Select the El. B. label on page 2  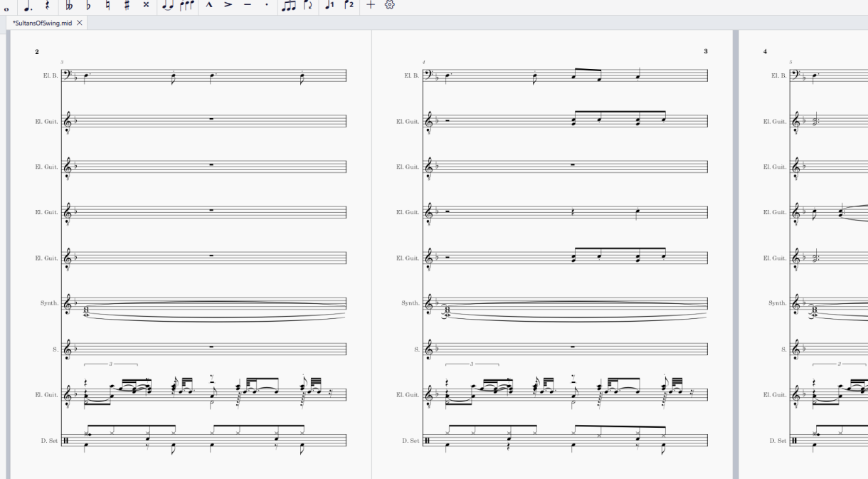50,75
